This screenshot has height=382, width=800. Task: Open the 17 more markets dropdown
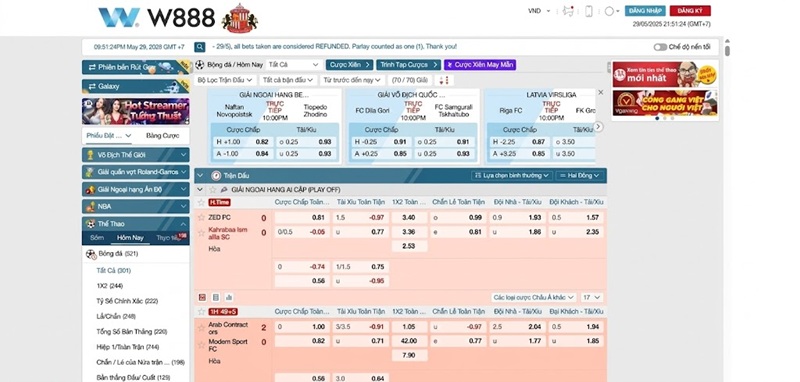[x=592, y=297]
